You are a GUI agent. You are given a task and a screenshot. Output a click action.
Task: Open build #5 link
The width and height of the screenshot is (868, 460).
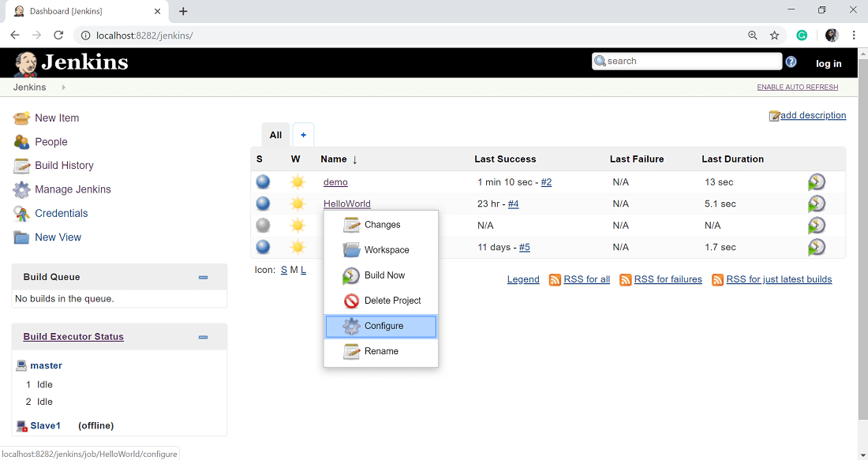click(524, 248)
